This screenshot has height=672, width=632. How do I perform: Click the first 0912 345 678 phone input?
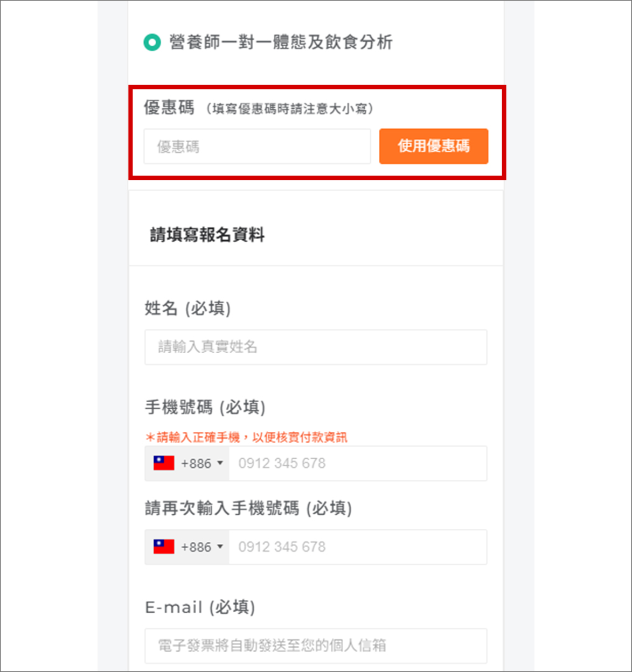click(x=358, y=463)
